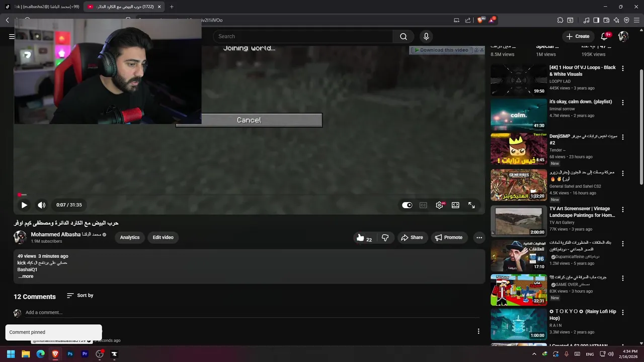
Task: Open options for the Dupamicaffeine video
Action: tap(622, 244)
